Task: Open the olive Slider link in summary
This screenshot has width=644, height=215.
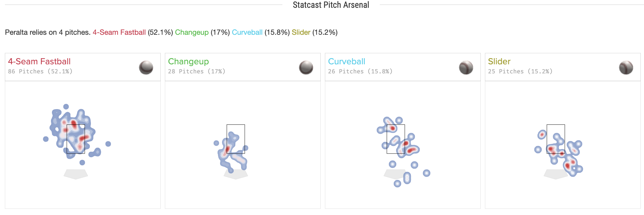Action: [x=301, y=32]
